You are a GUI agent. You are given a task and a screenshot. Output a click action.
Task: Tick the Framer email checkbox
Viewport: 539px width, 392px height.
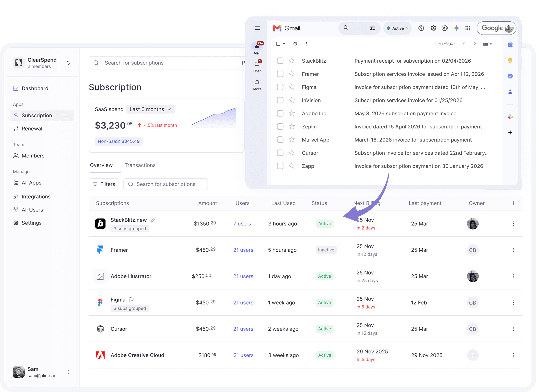(280, 74)
